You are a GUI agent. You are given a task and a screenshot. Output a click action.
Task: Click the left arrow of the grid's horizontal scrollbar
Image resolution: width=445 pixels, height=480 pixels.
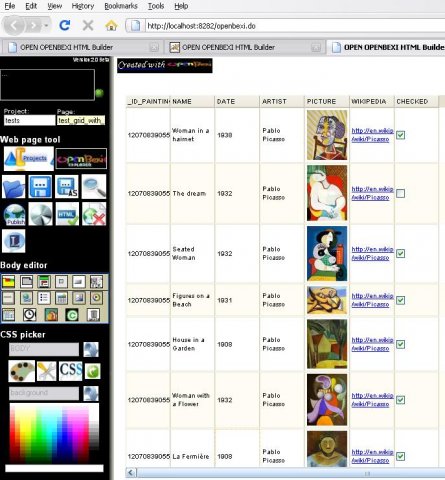tap(131, 472)
